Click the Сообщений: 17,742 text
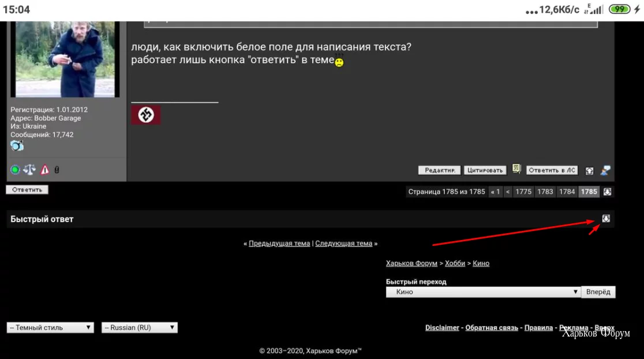This screenshot has width=644, height=359. (x=42, y=134)
